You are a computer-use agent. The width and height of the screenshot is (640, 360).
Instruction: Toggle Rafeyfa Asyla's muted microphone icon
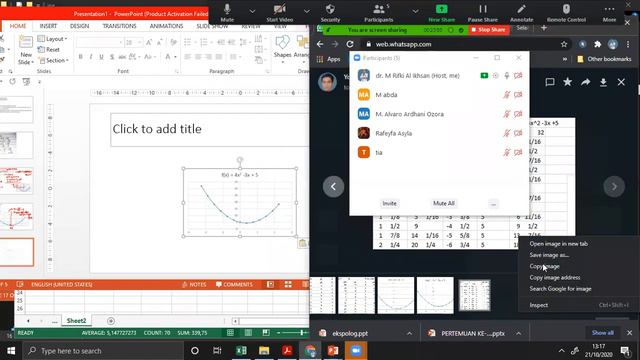[x=507, y=133]
